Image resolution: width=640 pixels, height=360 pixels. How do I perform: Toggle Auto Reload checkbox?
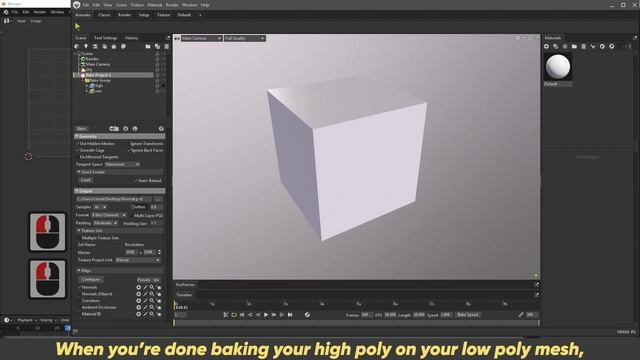click(136, 180)
